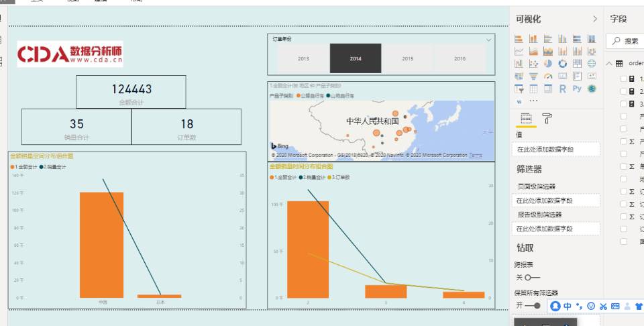This screenshot has width=644, height=326.
Task: Switch to the Format paint roller tab
Action: click(x=547, y=119)
